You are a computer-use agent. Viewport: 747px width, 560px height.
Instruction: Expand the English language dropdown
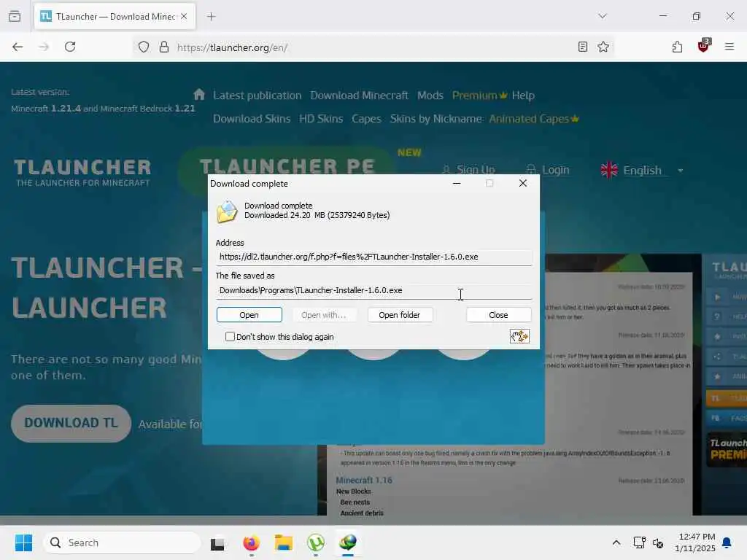[642, 170]
